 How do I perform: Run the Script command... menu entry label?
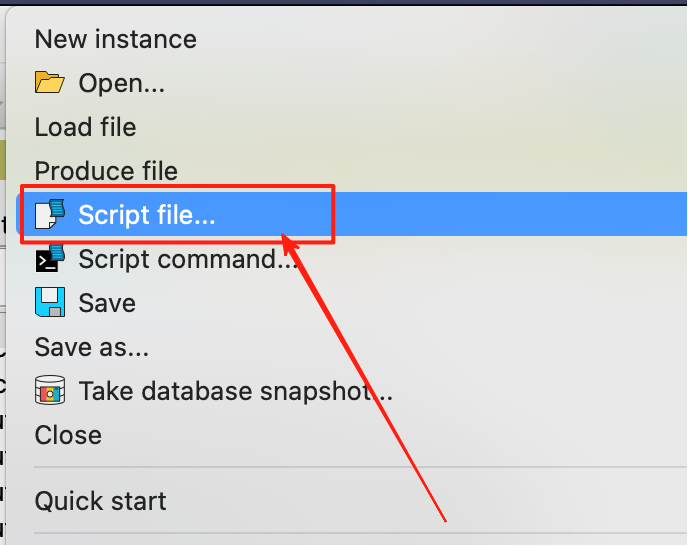[188, 259]
